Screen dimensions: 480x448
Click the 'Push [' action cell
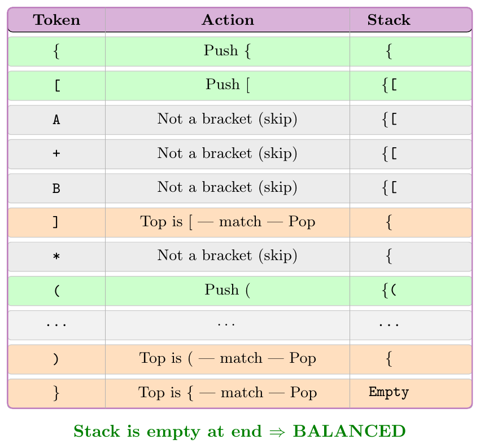pos(228,85)
